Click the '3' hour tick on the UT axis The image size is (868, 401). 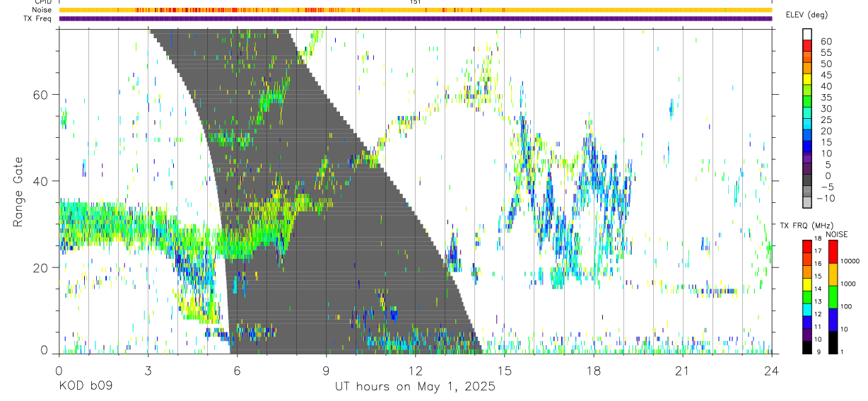coord(148,371)
